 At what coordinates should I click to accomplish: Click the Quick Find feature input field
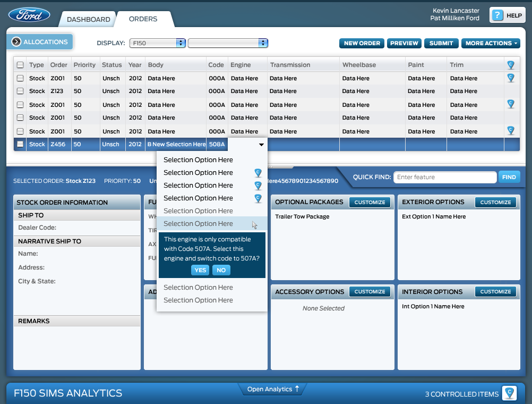[444, 177]
